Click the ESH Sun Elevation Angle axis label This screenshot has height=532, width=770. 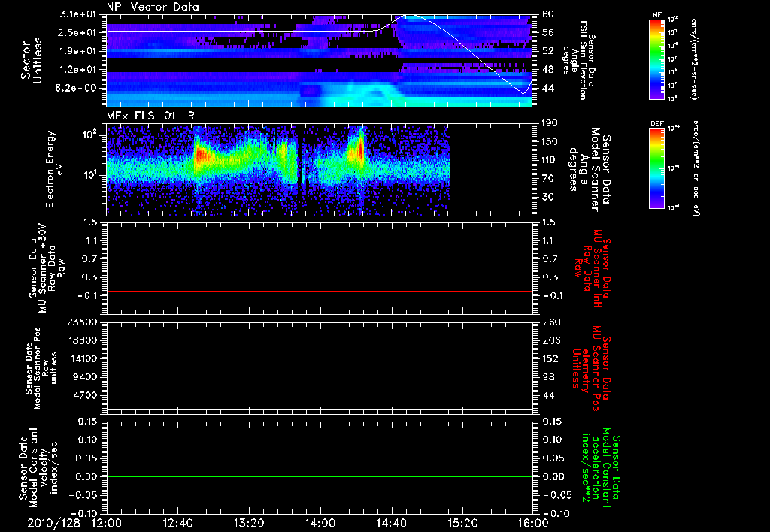click(x=580, y=60)
